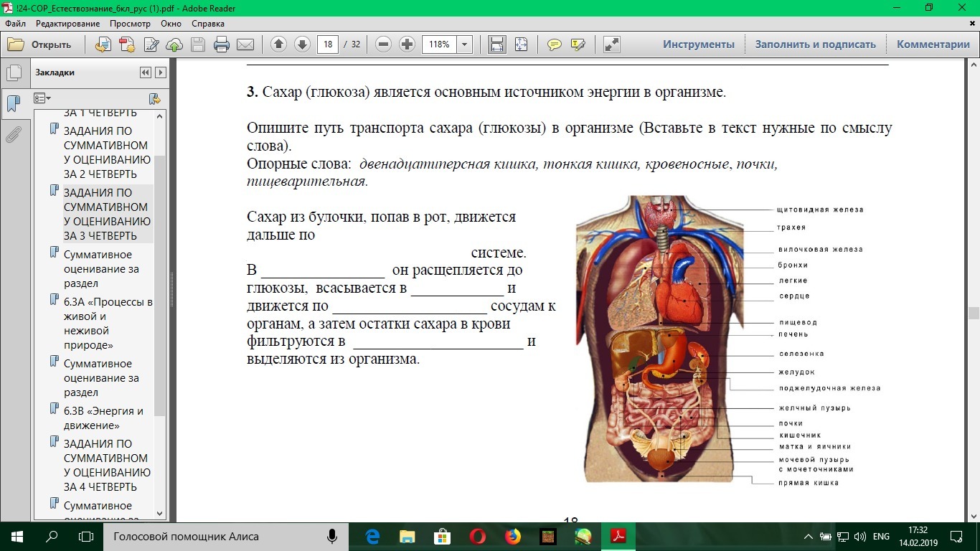Go to next page with down arrow
This screenshot has height=551, width=980.
coord(302,44)
